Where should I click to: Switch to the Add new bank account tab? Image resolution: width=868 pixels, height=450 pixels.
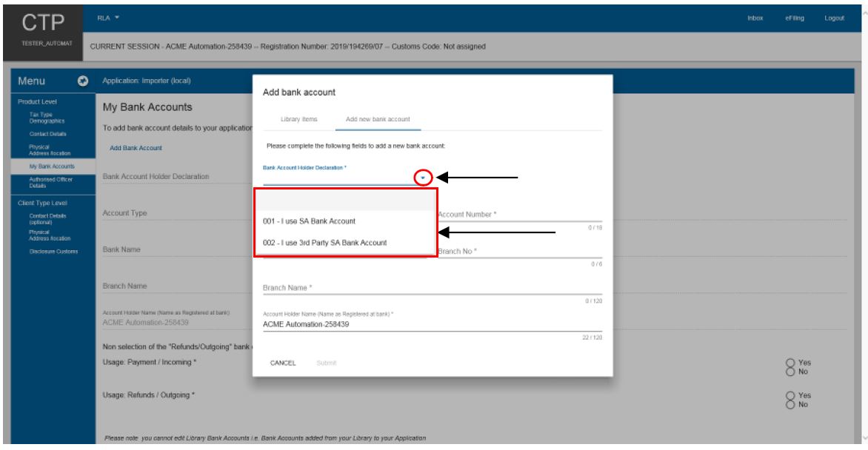click(378, 119)
